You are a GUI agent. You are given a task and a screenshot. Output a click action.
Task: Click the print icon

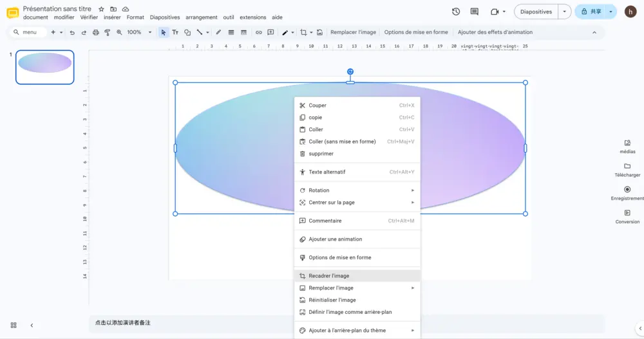[x=96, y=32]
